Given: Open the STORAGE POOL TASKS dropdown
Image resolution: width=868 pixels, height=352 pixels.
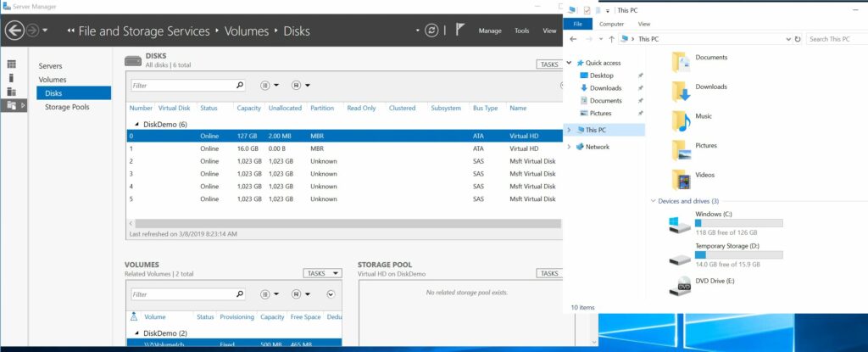Looking at the screenshot, I should [549, 273].
